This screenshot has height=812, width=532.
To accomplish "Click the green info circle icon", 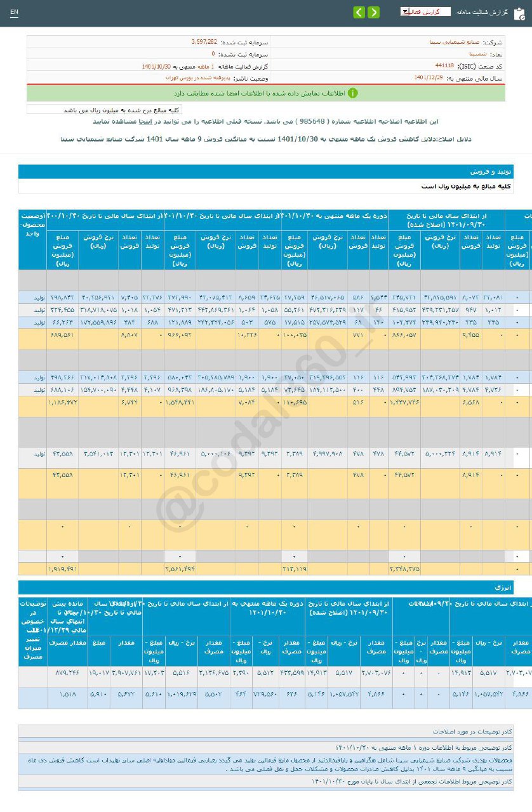I will coord(352,93).
